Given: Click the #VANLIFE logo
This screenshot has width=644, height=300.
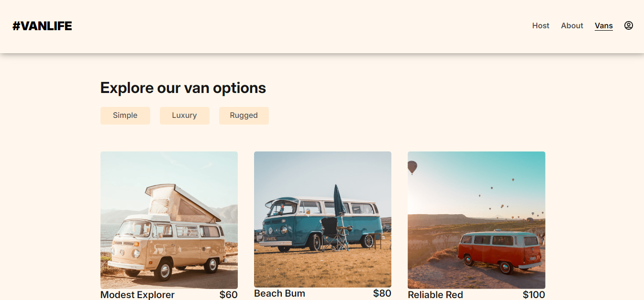Looking at the screenshot, I should (x=42, y=25).
